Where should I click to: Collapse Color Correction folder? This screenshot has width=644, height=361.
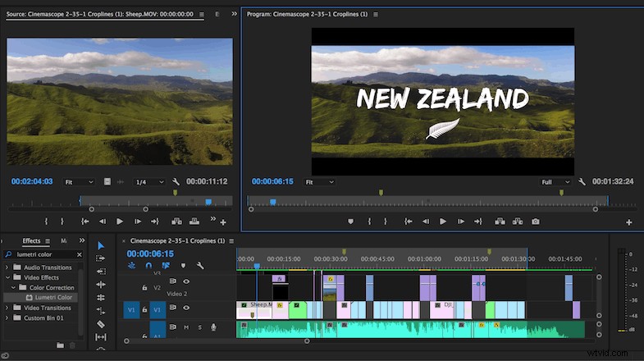point(13,287)
